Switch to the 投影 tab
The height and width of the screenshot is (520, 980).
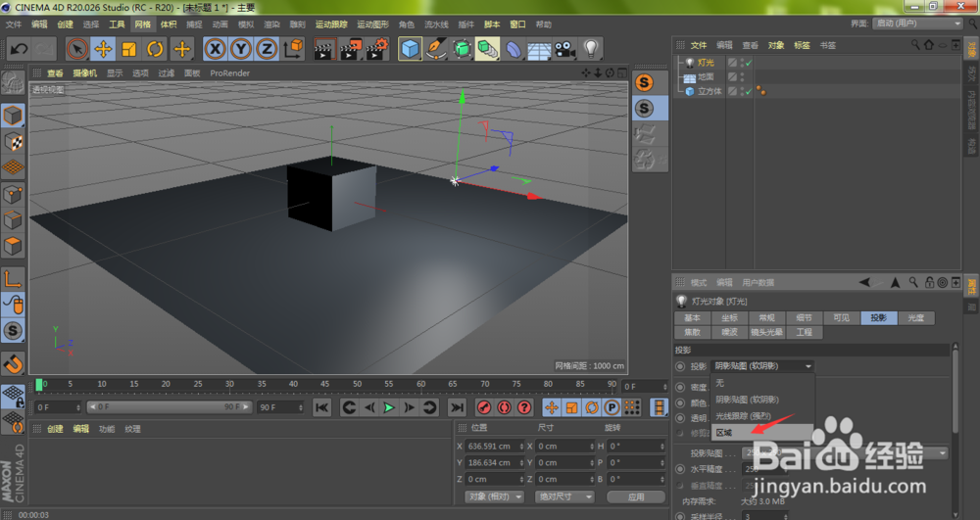pos(879,317)
